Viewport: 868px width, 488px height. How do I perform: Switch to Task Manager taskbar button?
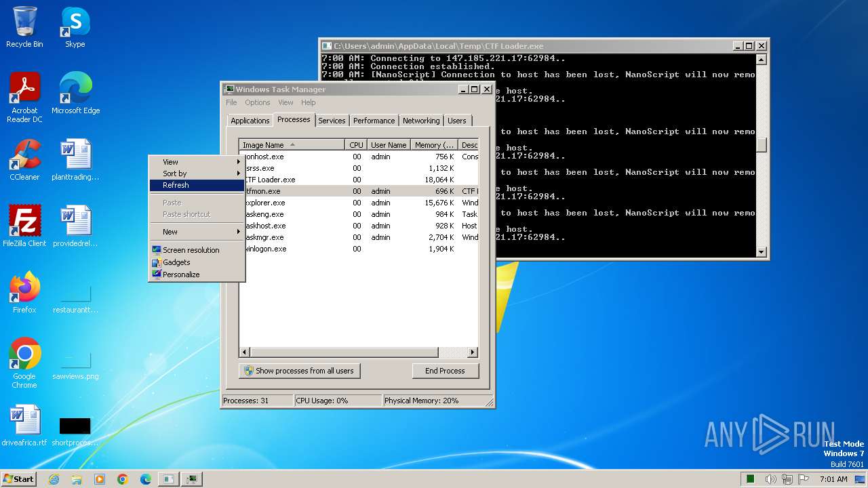click(193, 479)
